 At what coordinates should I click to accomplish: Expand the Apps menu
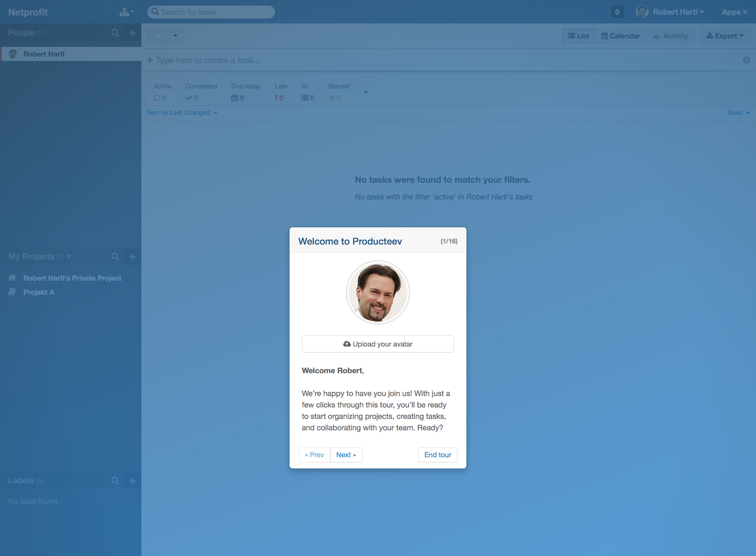735,12
